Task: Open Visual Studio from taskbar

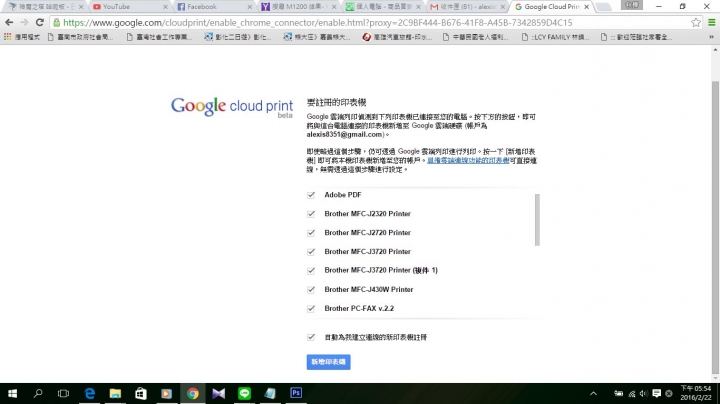Action: click(219, 393)
